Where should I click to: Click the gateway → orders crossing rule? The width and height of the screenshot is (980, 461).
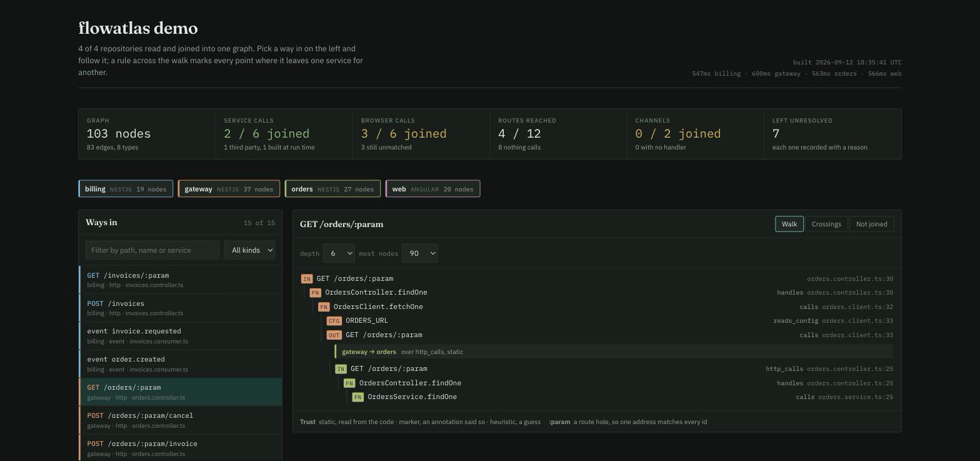tap(614, 352)
